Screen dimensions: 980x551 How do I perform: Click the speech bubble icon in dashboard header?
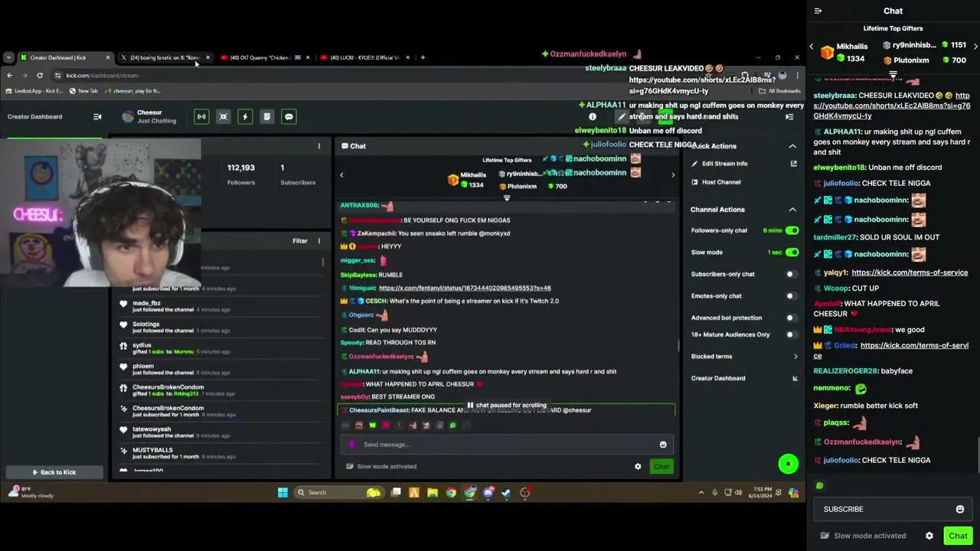click(x=289, y=116)
